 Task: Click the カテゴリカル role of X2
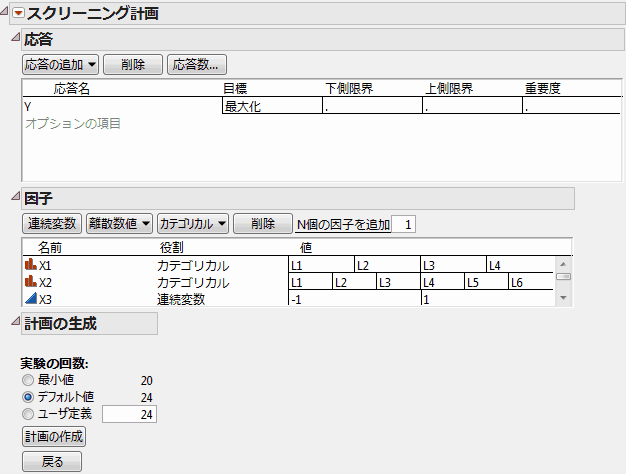click(x=193, y=283)
